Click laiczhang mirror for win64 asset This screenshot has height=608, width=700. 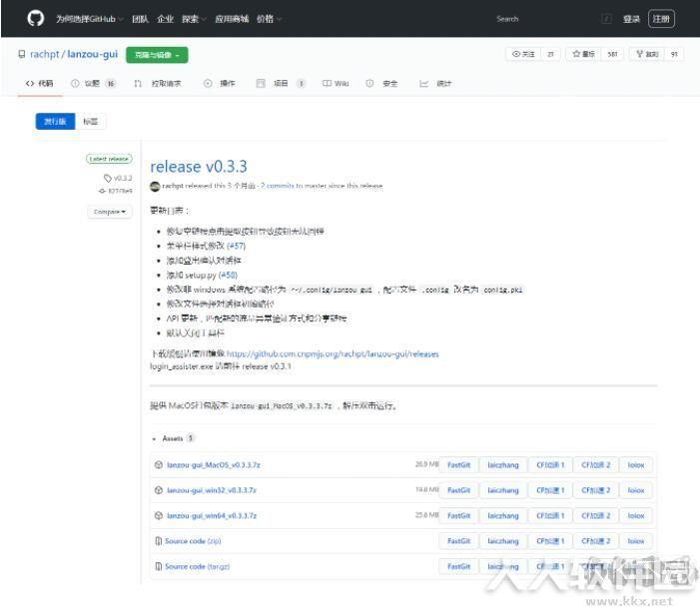(x=503, y=515)
